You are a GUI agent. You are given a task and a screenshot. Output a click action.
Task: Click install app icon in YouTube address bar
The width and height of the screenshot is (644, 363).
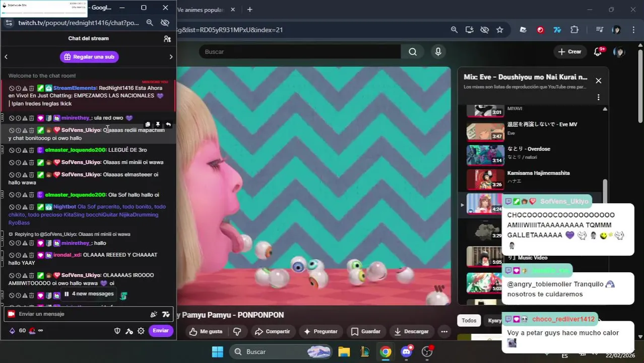point(469,30)
